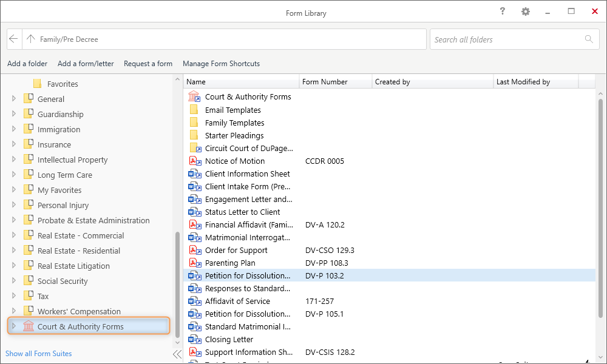Click the Email Templates folder icon
The height and width of the screenshot is (364, 607).
click(x=194, y=110)
